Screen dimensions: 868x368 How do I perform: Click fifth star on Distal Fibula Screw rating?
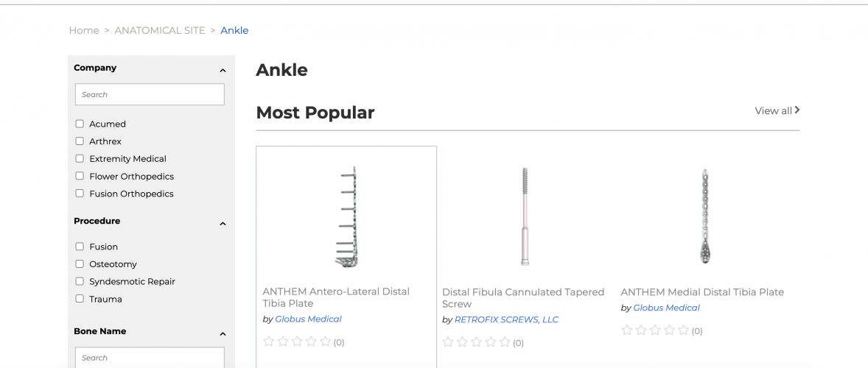click(505, 342)
